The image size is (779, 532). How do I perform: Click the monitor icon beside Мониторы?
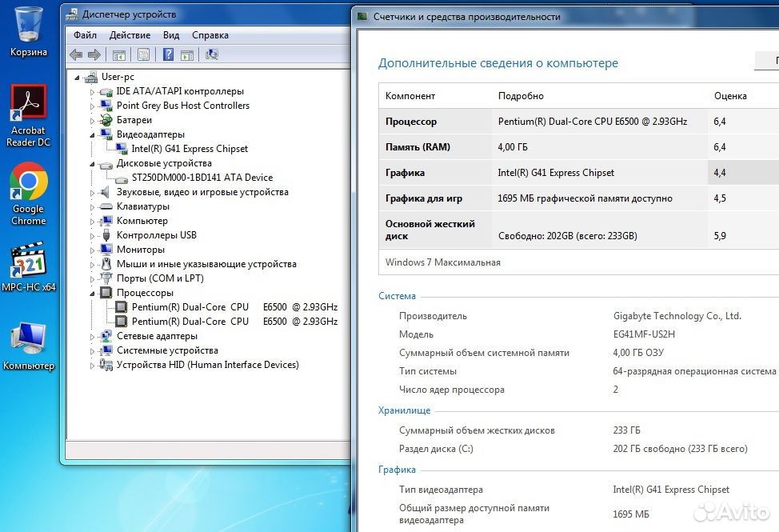coord(106,250)
